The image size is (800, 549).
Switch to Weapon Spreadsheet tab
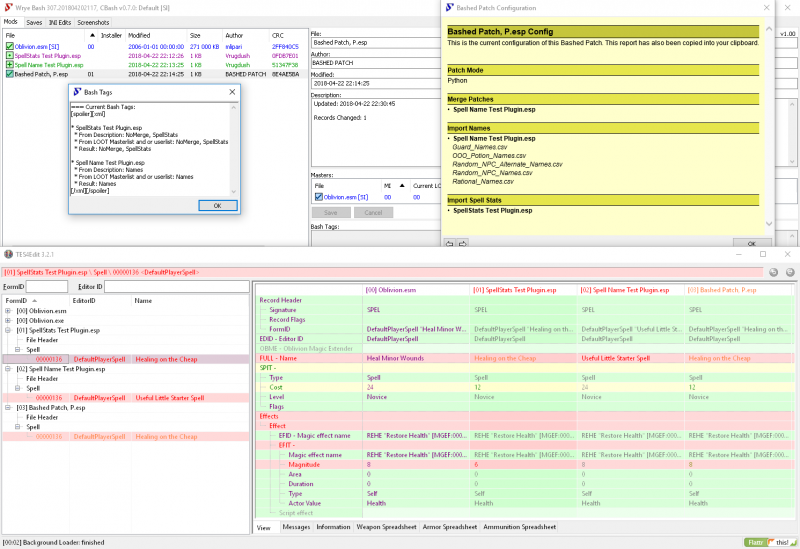[386, 527]
